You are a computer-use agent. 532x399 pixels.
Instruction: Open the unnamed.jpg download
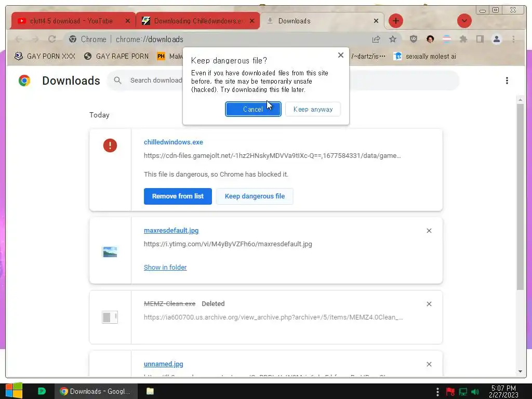coord(164,364)
